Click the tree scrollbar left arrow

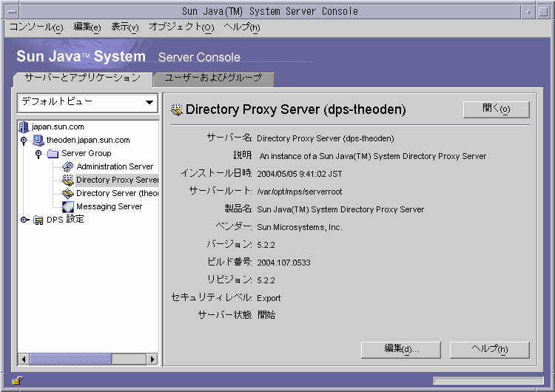24,359
